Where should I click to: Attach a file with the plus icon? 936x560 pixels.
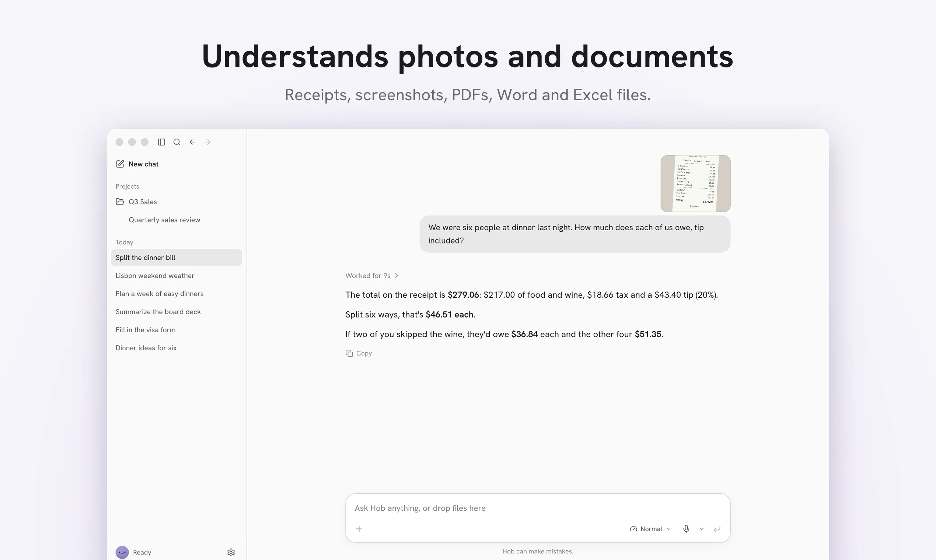pos(359,529)
